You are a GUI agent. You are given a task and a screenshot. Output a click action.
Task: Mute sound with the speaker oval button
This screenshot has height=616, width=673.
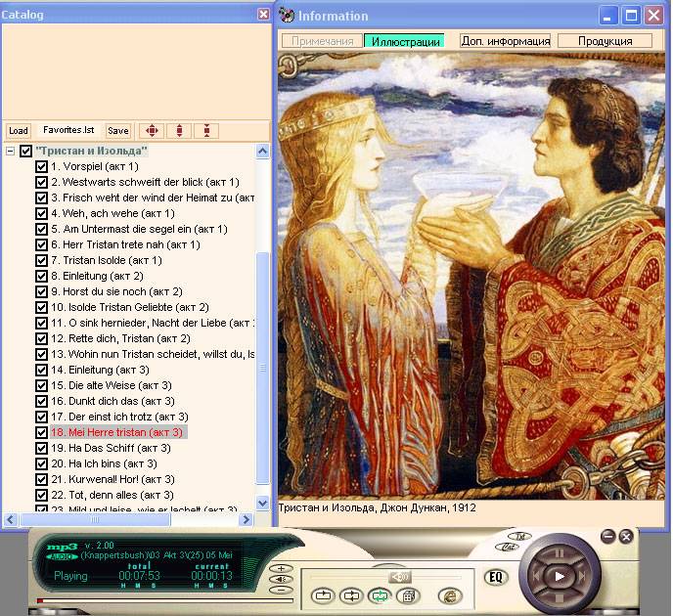(x=281, y=579)
